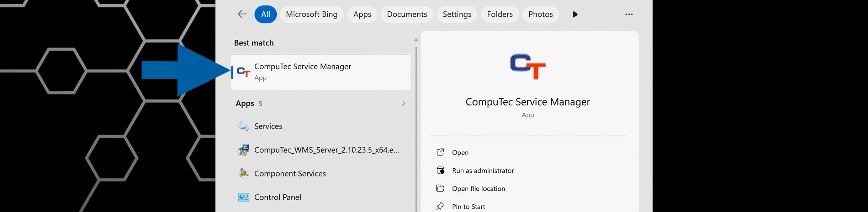Show more filters with the play arrow
Viewport: 868px width, 212px height.
tap(575, 14)
